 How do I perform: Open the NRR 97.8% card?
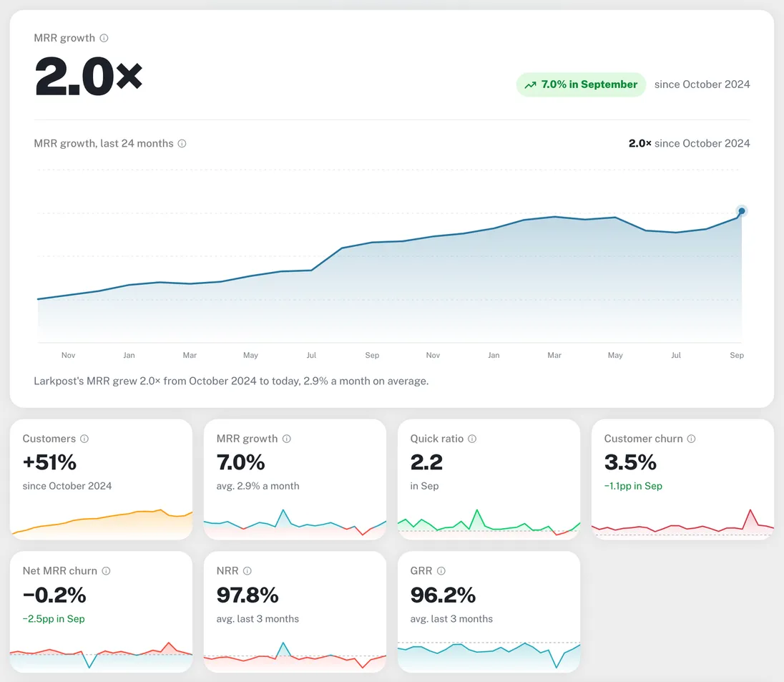[x=295, y=612]
